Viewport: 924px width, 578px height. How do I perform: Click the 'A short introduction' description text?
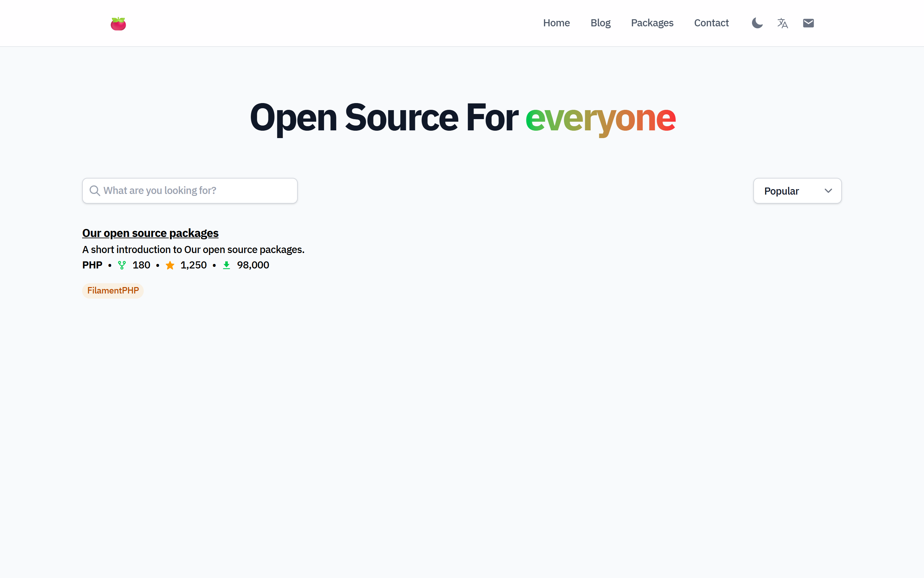193,250
